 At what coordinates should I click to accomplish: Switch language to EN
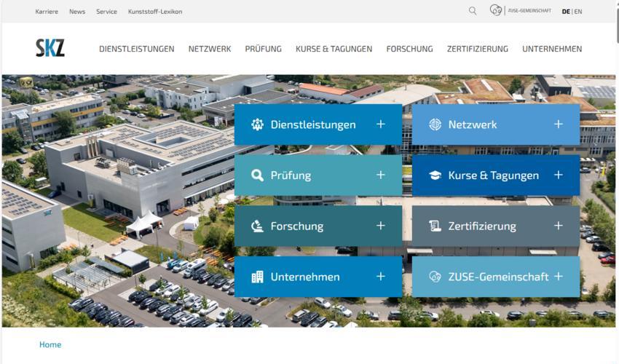coord(578,12)
